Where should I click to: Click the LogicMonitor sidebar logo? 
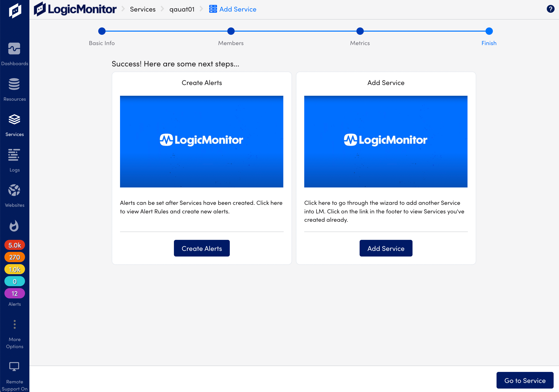(15, 11)
